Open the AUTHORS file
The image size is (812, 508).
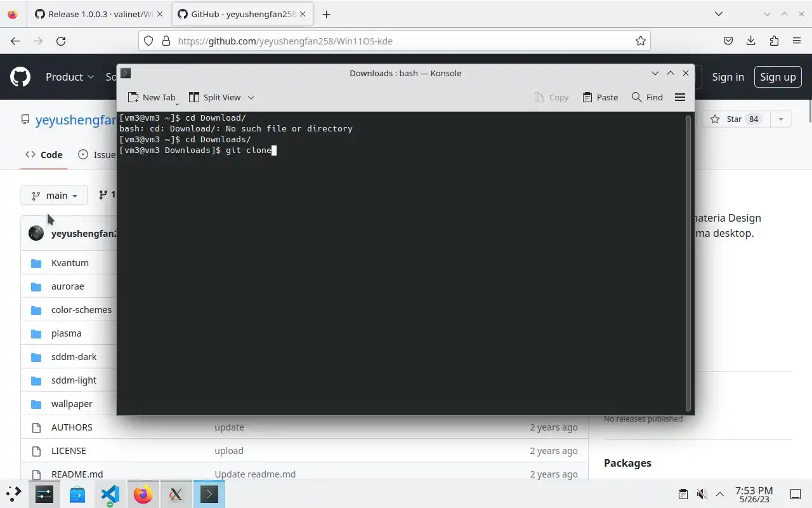click(x=72, y=427)
